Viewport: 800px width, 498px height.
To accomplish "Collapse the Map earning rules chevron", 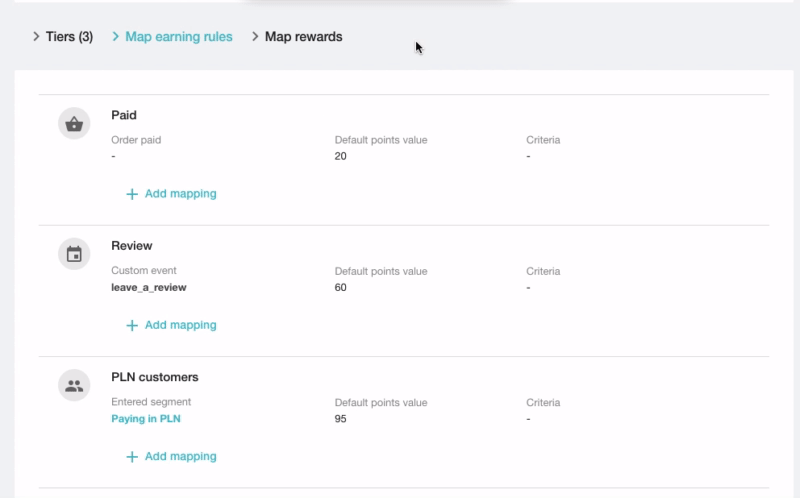I will (x=115, y=37).
